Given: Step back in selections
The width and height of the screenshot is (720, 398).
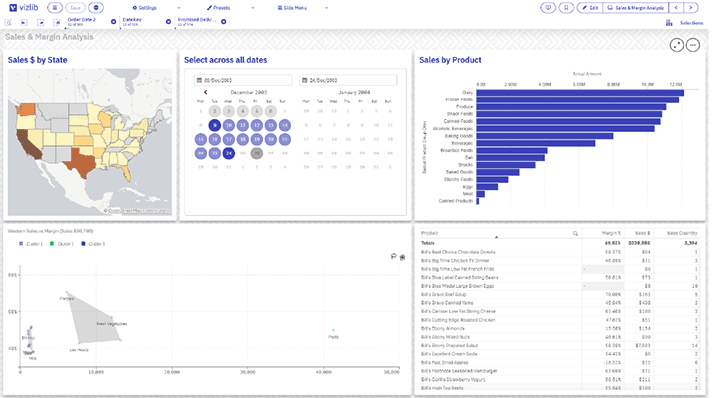Looking at the screenshot, I should click(x=24, y=22).
